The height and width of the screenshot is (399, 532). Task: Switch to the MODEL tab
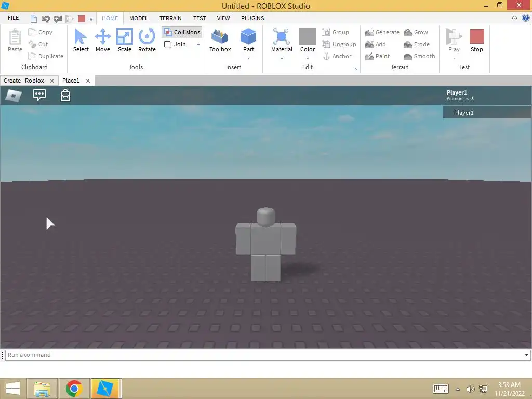pyautogui.click(x=138, y=18)
